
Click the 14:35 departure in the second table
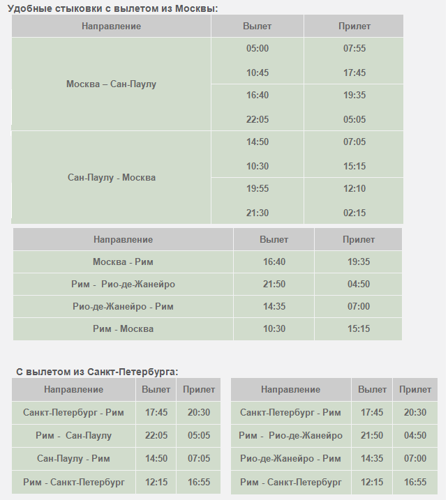(x=274, y=306)
